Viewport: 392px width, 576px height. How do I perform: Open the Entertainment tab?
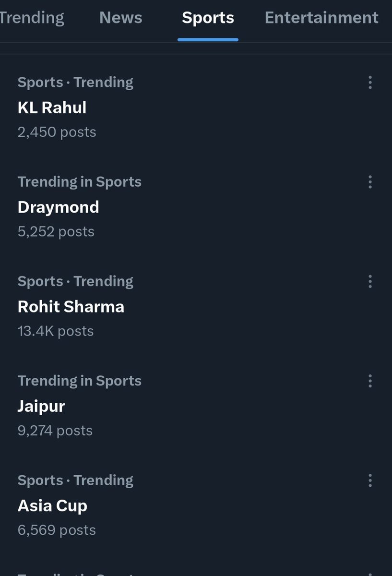click(x=321, y=18)
